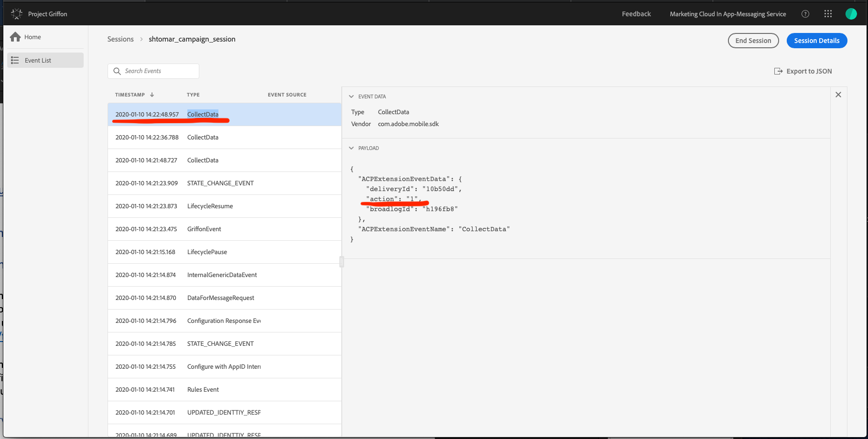Select the DataForMessageRequest row
Viewport: 868px width, 439px height.
225,298
